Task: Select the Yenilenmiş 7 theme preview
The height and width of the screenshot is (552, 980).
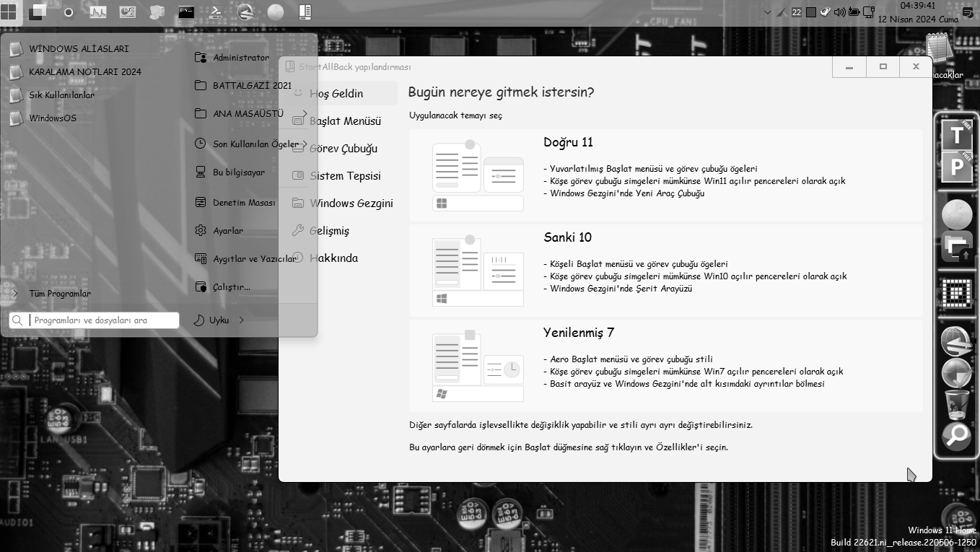Action: (x=478, y=366)
